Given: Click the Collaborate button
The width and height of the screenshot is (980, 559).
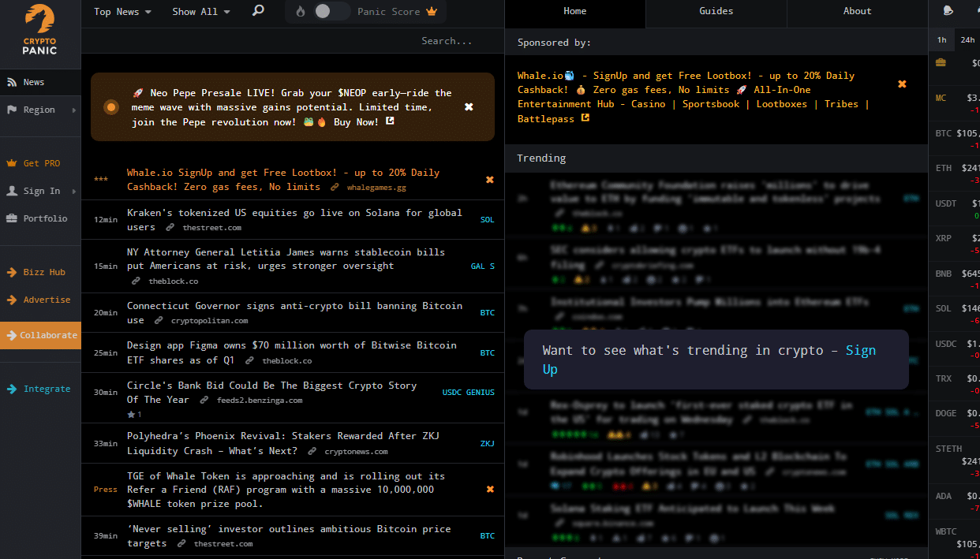Looking at the screenshot, I should click(40, 335).
